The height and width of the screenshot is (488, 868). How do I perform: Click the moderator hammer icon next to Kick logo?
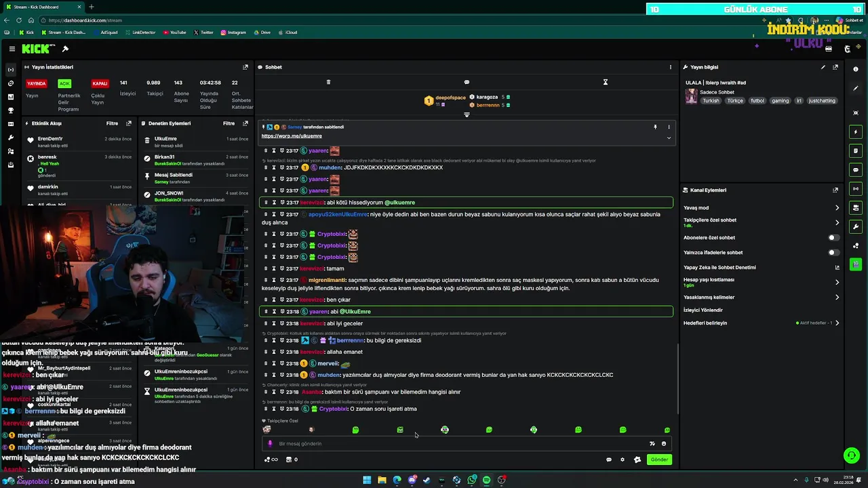(65, 49)
